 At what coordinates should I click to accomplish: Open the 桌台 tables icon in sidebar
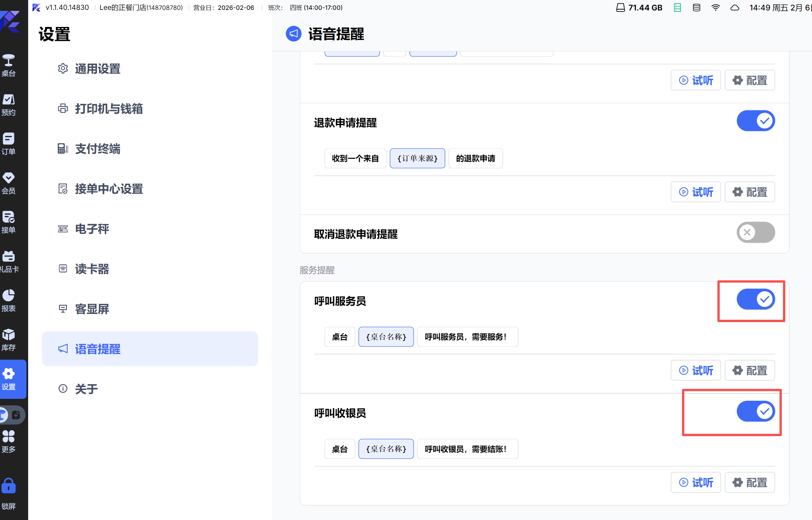tap(9, 65)
